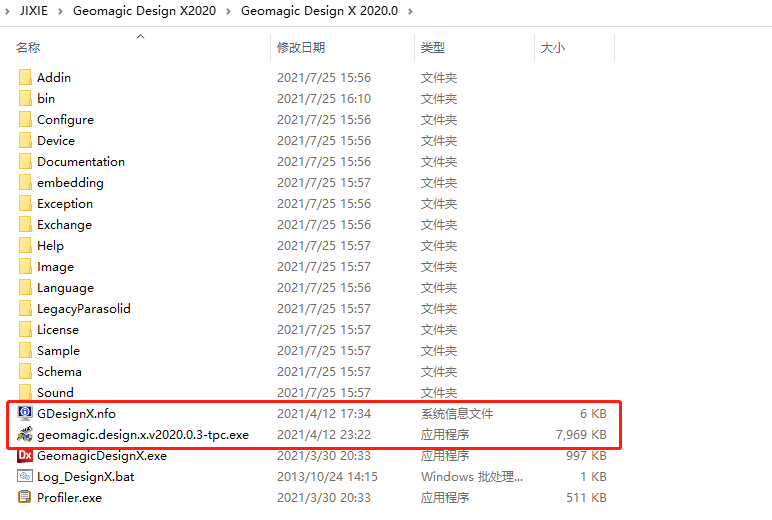The image size is (772, 520).
Task: Select the Exception folder icon
Action: [25, 203]
